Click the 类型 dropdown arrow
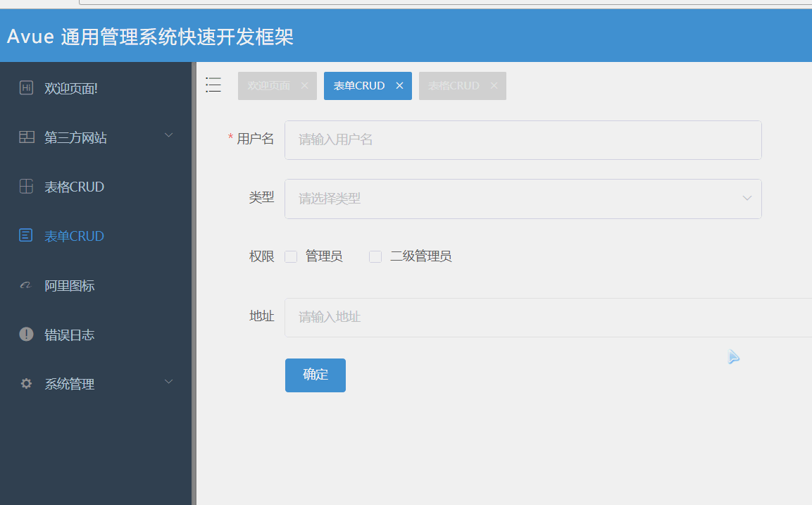The image size is (812, 505). tap(747, 199)
